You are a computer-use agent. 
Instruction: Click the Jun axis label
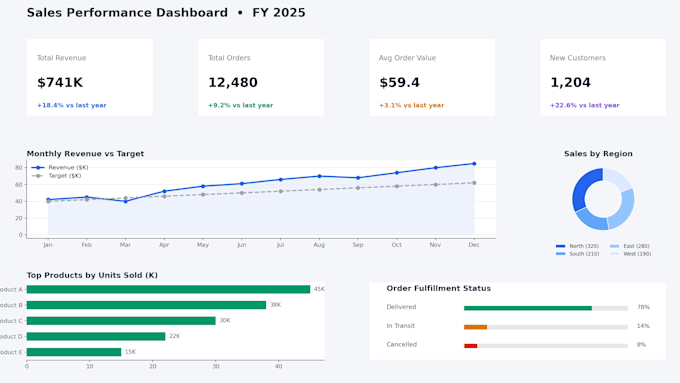242,245
